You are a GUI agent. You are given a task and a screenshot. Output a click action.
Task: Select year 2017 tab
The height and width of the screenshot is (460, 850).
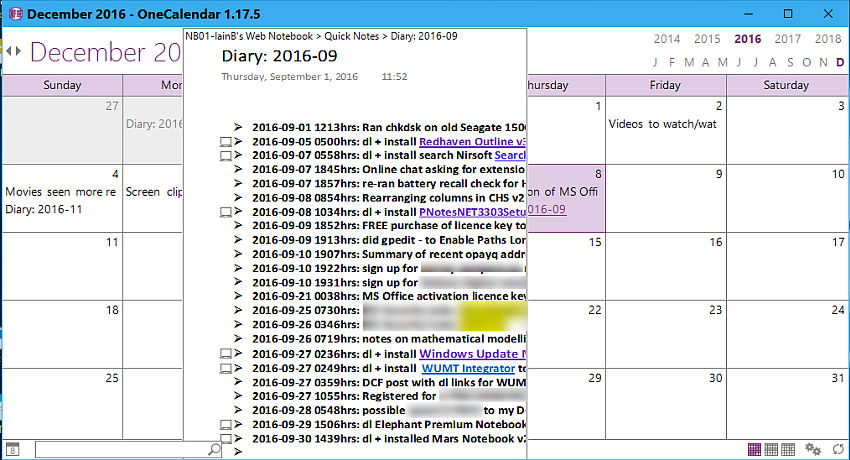point(787,39)
